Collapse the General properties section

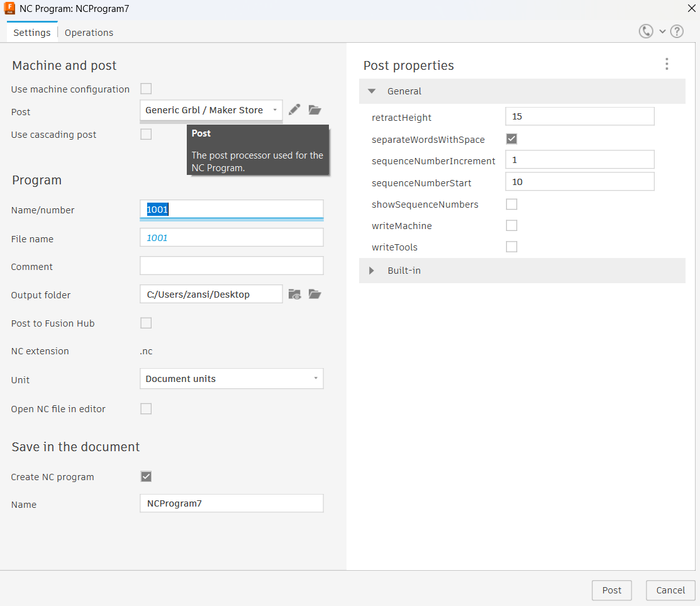[x=372, y=91]
